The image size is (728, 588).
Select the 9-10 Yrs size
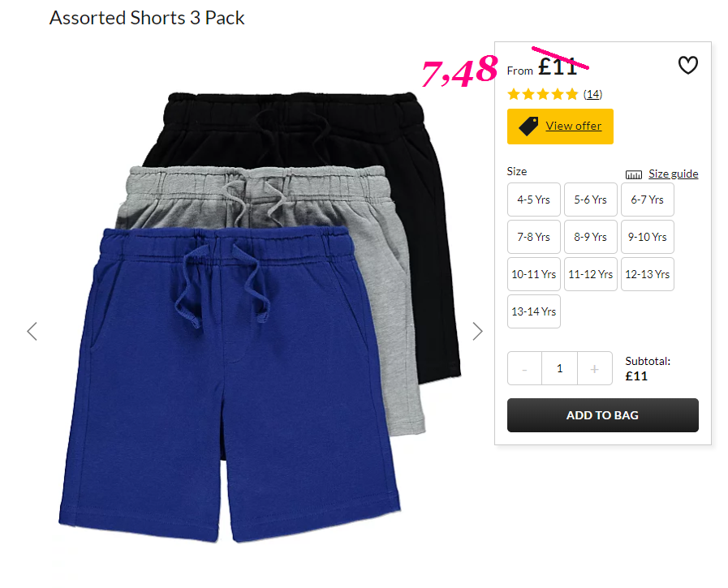click(x=647, y=237)
